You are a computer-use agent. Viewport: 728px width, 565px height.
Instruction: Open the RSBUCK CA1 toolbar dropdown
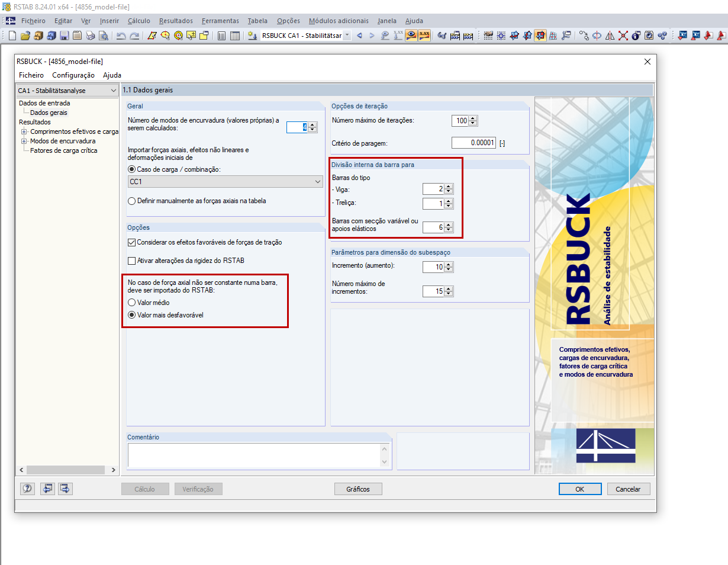click(347, 36)
